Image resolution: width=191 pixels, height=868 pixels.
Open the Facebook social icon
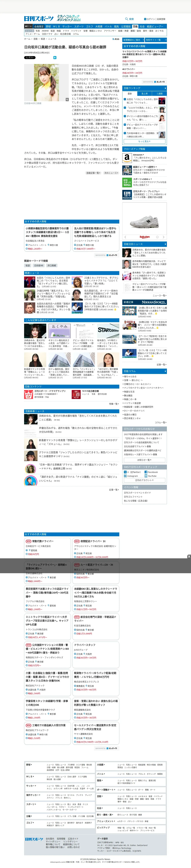146,472
